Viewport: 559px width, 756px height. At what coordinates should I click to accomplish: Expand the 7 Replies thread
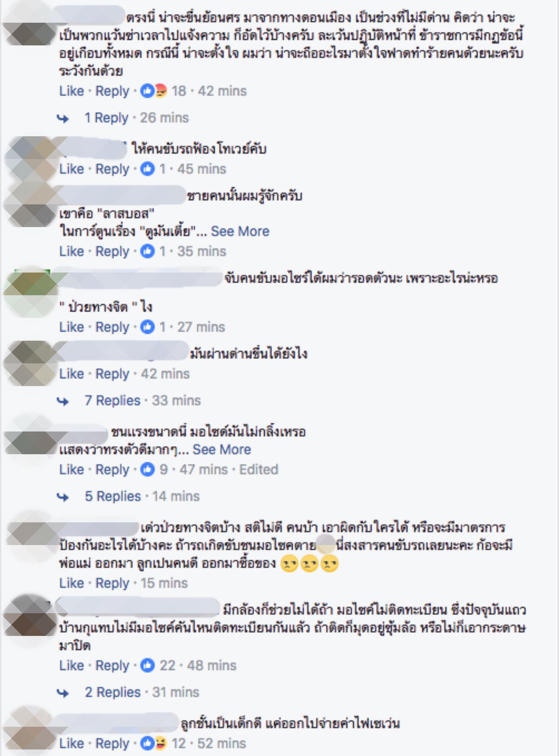click(112, 400)
